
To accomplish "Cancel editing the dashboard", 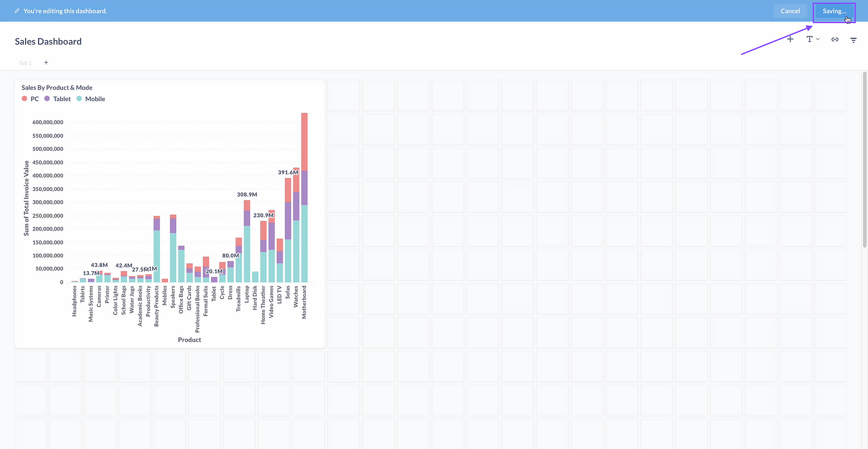I will (x=790, y=11).
